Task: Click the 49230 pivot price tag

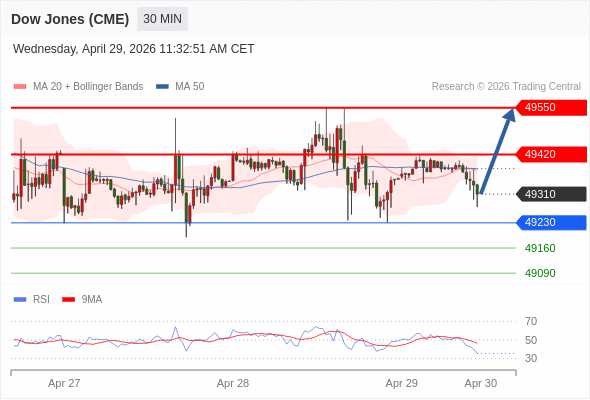Action: [551, 222]
